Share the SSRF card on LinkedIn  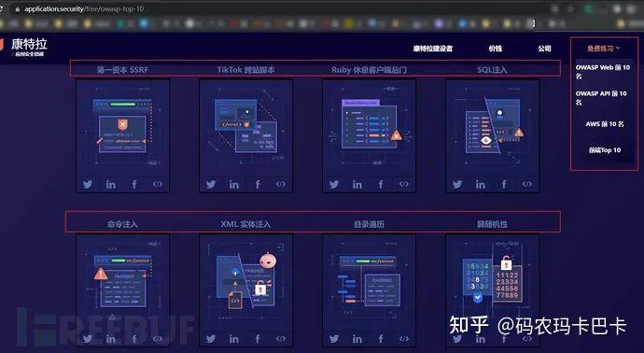tap(111, 185)
